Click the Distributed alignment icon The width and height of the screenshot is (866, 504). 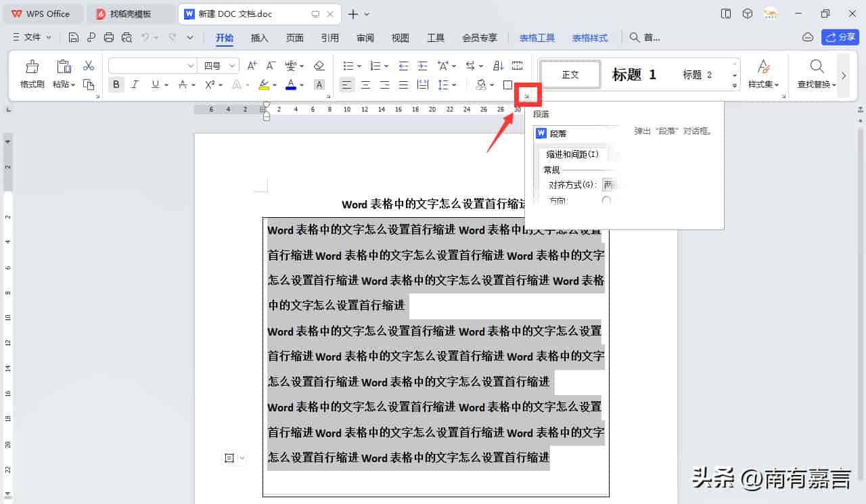pos(423,85)
